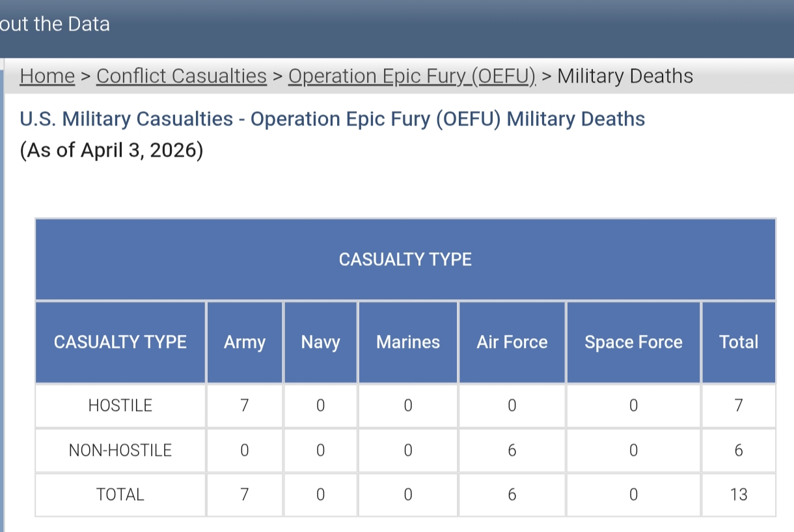This screenshot has height=532, width=794.
Task: Click the wide CASUALTY TYPE table banner
Action: point(405,259)
